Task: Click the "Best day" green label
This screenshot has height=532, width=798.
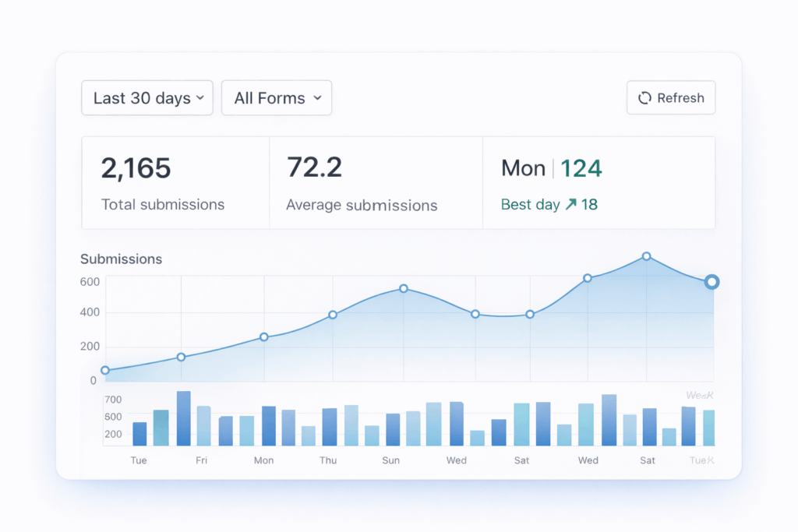Action: (530, 205)
